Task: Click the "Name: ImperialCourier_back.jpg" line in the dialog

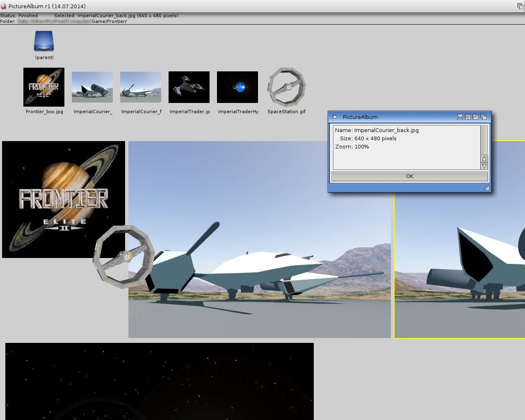Action: point(377,130)
